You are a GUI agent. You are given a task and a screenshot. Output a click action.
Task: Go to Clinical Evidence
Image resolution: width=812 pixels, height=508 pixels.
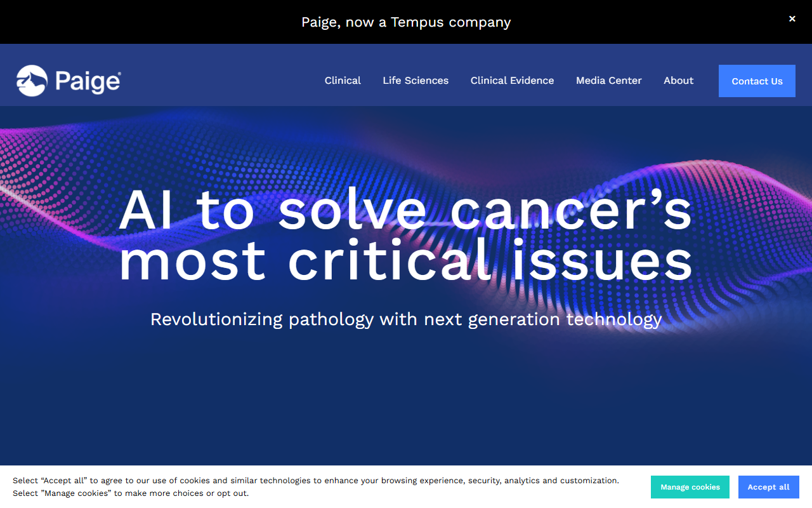(x=512, y=81)
